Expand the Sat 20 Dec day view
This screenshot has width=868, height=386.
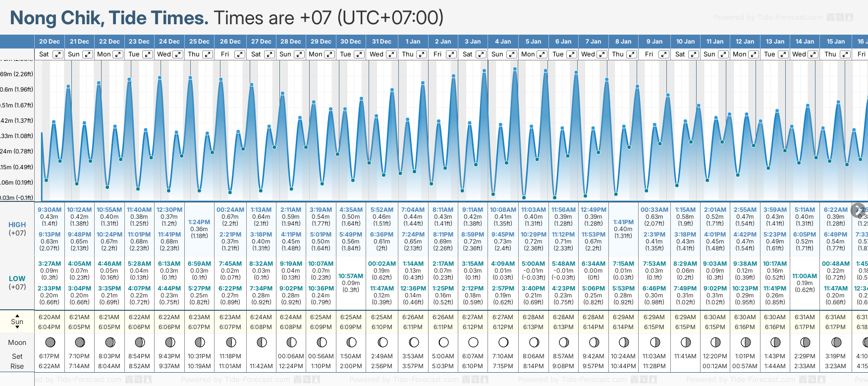58,54
